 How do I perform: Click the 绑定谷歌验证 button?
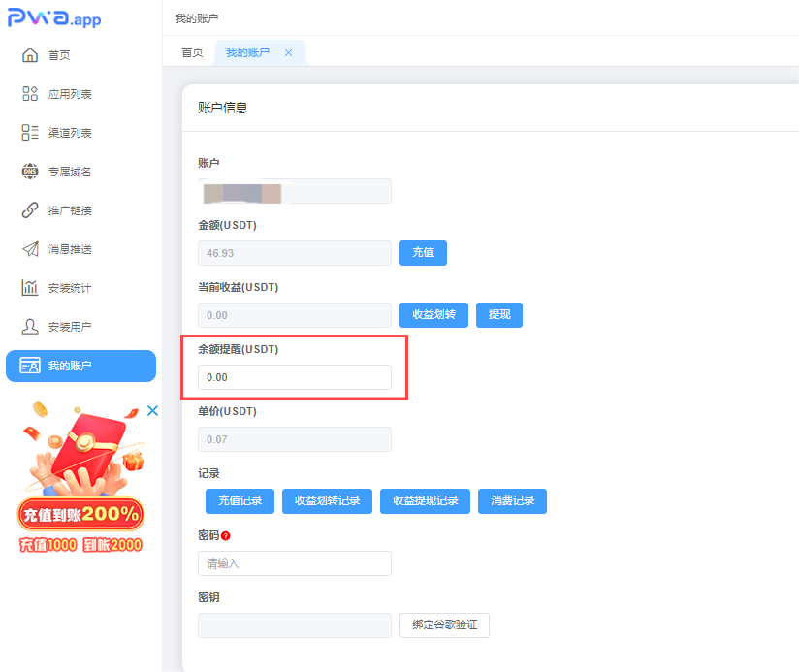point(444,625)
